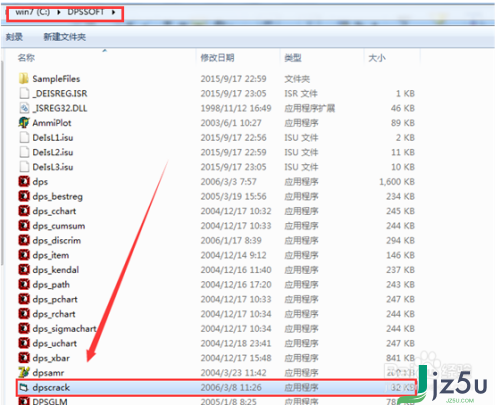Click the dps_path application icon
Image resolution: width=500 pixels, height=405 pixels.
click(24, 284)
